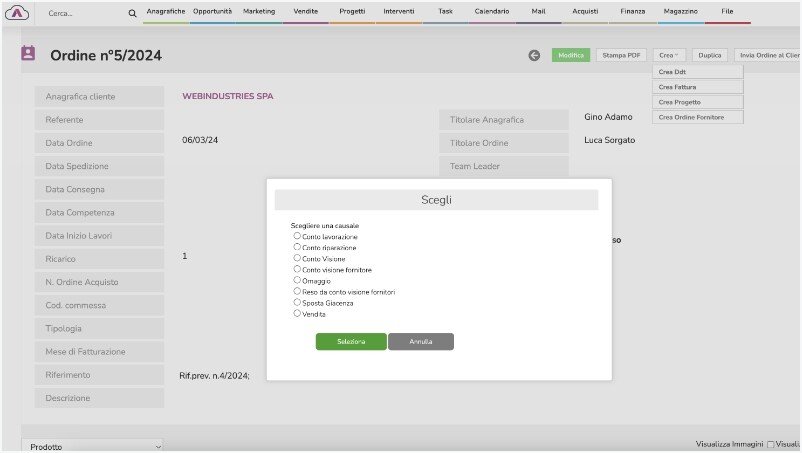802x453 pixels.
Task: Choose the Omaggio causale option
Action: pos(297,280)
